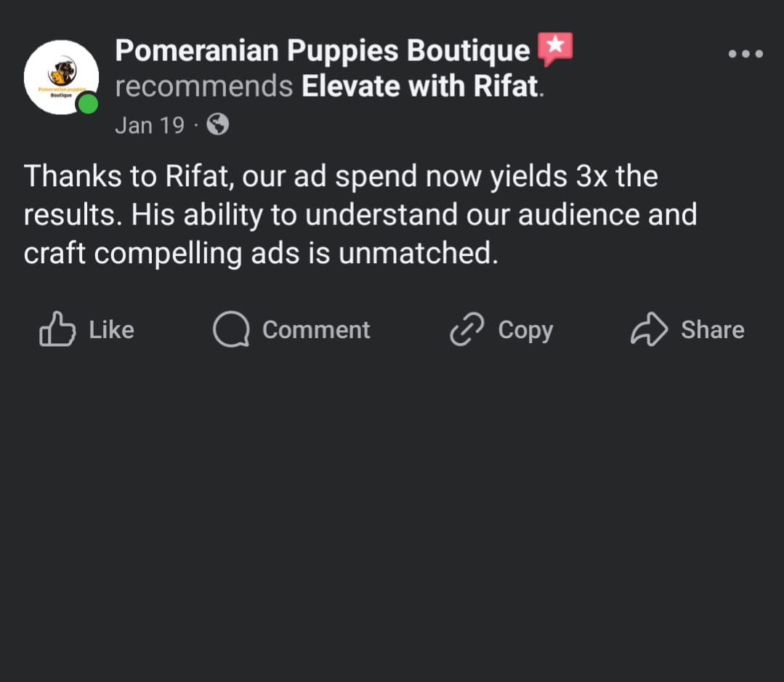This screenshot has height=682, width=784.
Task: Click the Comment text label
Action: click(x=317, y=330)
